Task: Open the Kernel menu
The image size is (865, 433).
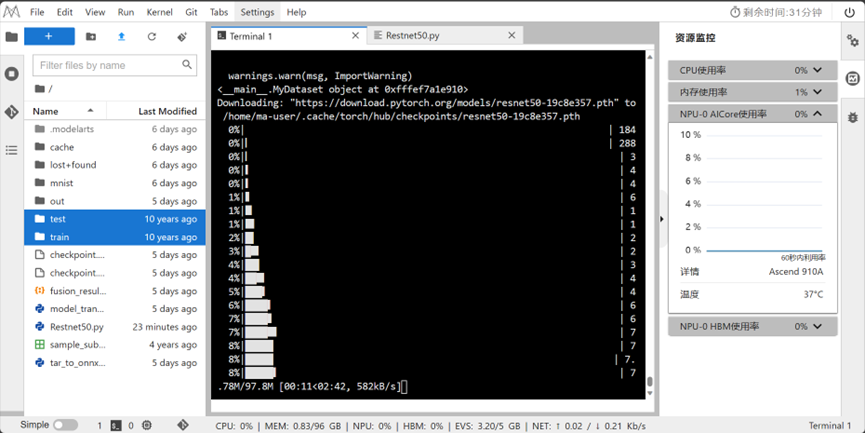Action: click(x=159, y=12)
